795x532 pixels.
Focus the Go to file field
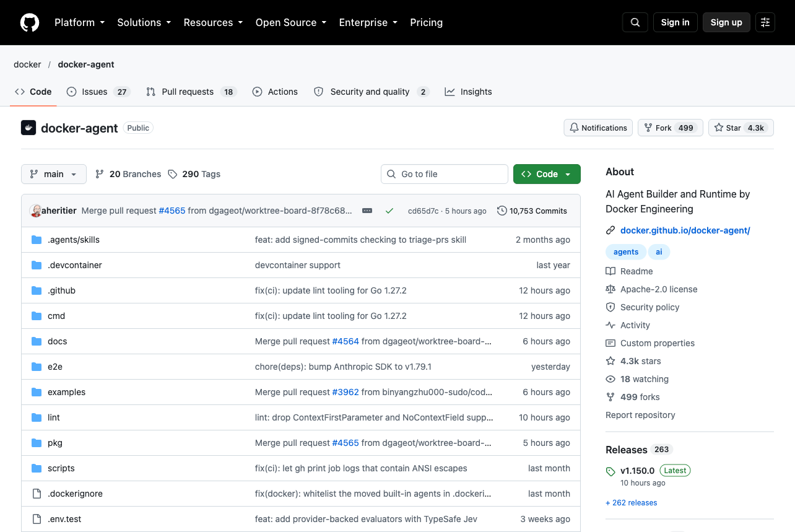pos(444,174)
